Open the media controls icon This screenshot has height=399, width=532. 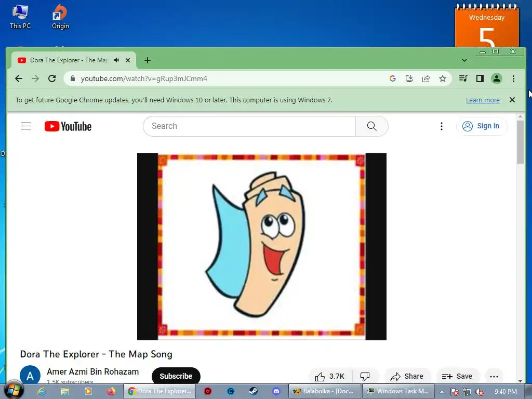(x=463, y=79)
